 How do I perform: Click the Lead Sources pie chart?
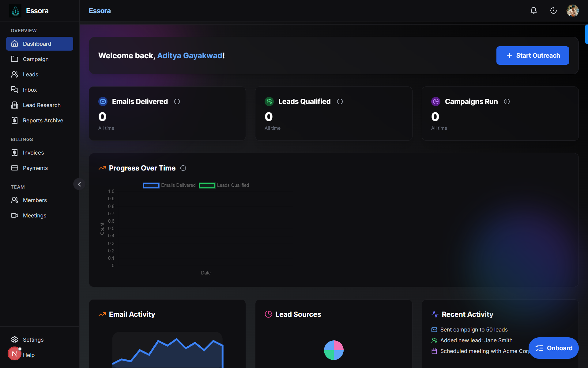(x=334, y=350)
